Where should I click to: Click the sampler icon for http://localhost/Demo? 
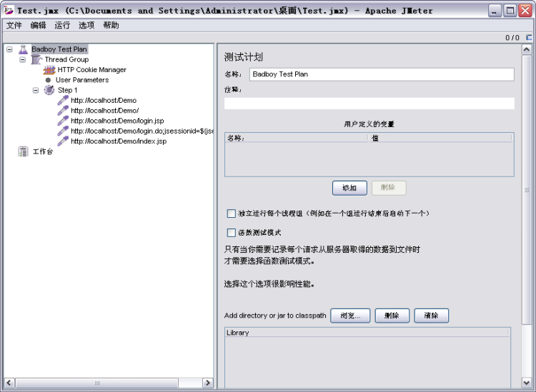tap(63, 101)
